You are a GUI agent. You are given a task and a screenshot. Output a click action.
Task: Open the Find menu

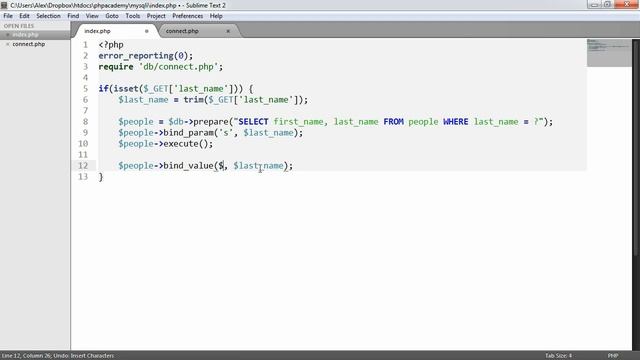(x=73, y=16)
